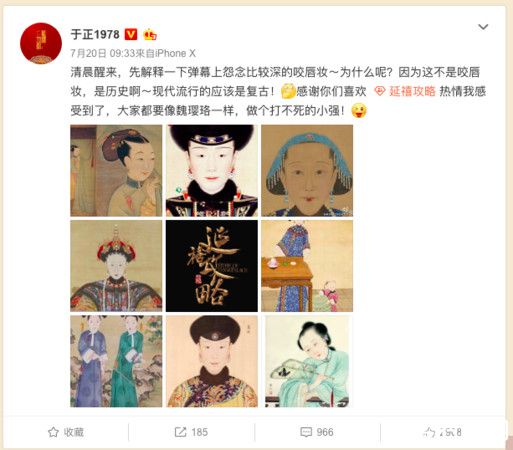Open the post options chevron menu
Viewport: 513px width, 450px height.
click(483, 27)
